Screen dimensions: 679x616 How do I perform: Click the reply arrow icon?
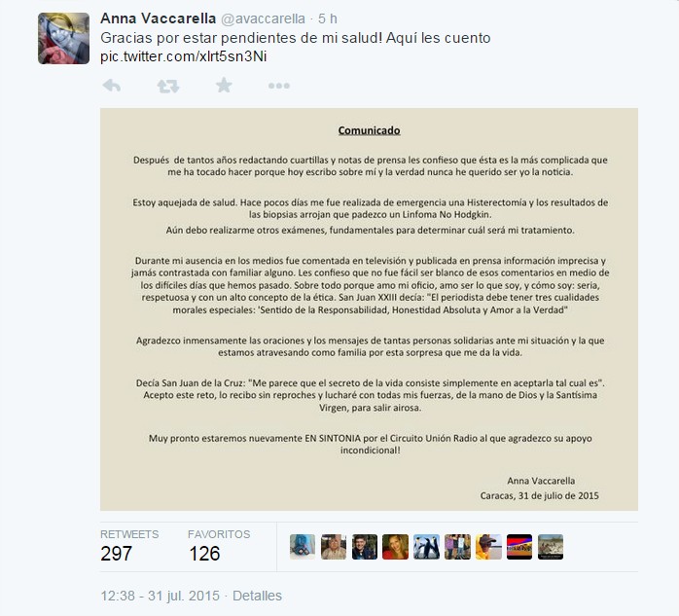[x=112, y=86]
